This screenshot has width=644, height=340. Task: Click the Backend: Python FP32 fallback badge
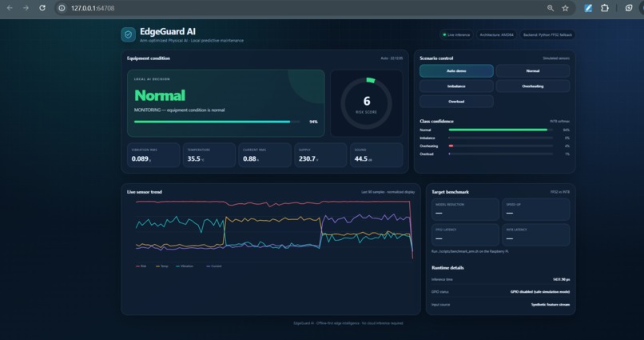pos(547,35)
